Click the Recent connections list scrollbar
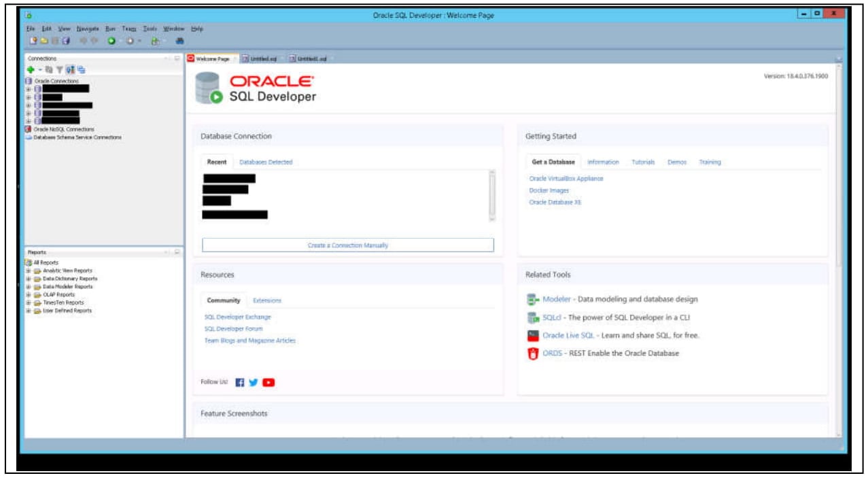Image resolution: width=868 pixels, height=480 pixels. (492, 195)
